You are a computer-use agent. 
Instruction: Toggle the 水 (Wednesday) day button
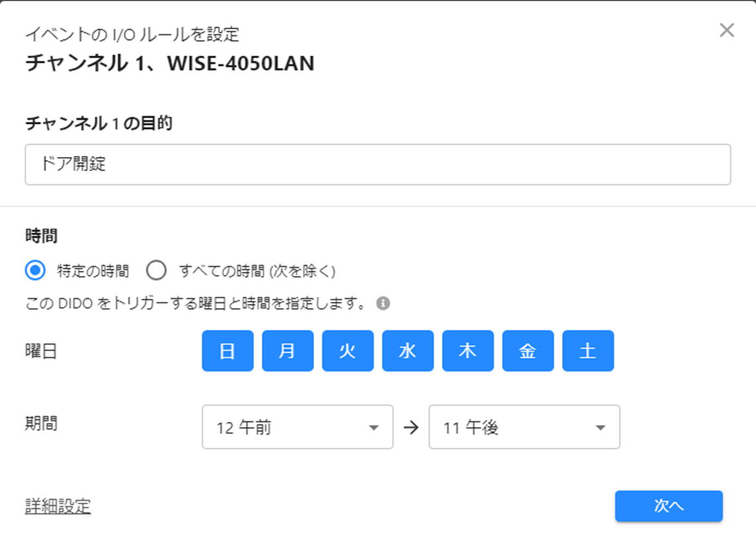point(408,351)
